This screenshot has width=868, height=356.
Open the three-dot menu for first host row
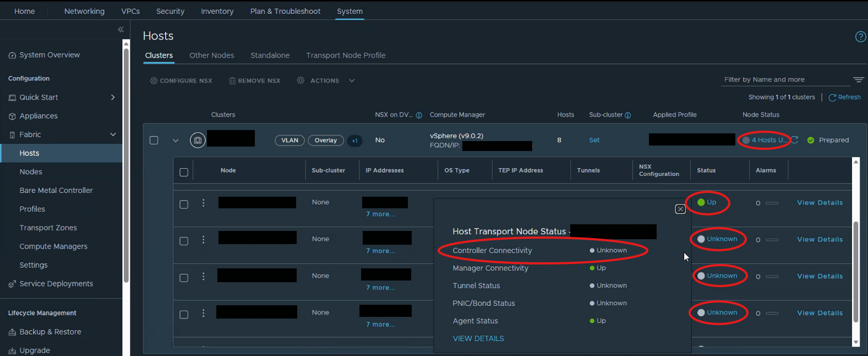coord(203,203)
